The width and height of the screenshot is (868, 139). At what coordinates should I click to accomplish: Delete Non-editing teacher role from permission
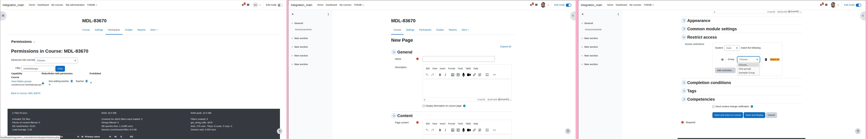click(x=71, y=81)
